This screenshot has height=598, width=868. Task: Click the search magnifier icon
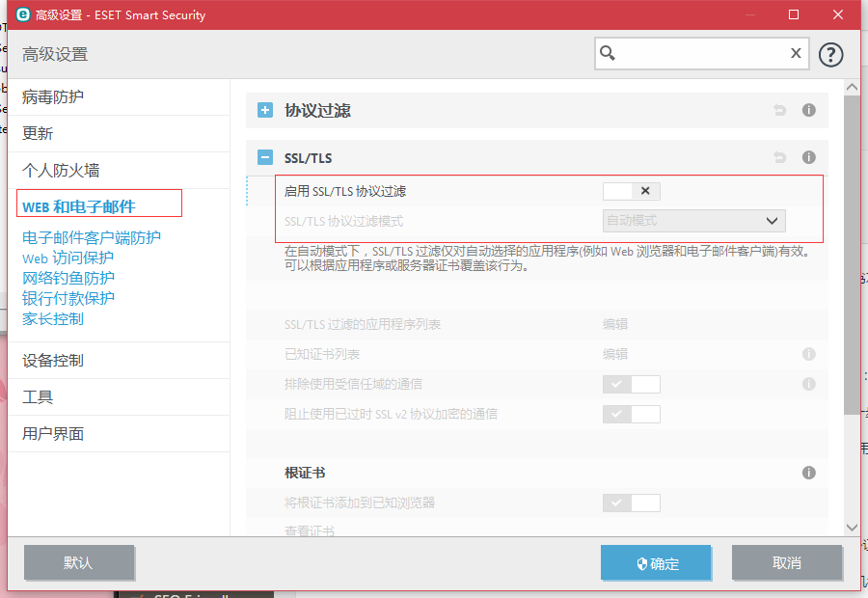point(608,53)
